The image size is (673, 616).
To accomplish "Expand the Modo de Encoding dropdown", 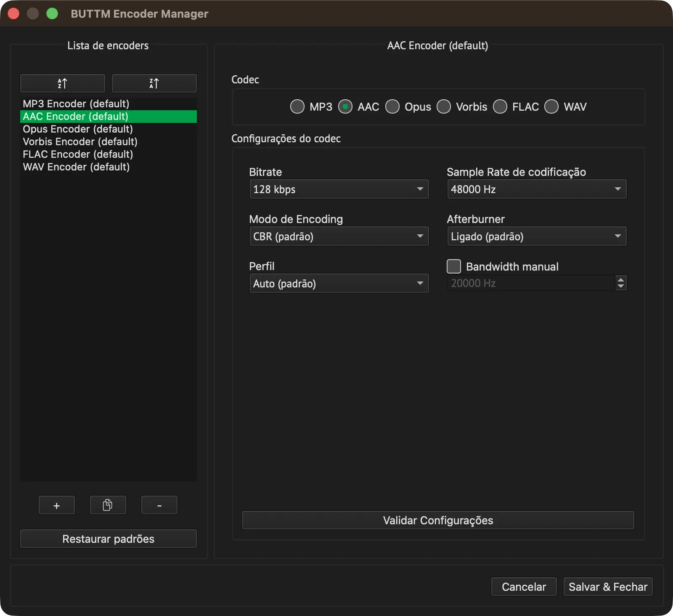I will 339,236.
